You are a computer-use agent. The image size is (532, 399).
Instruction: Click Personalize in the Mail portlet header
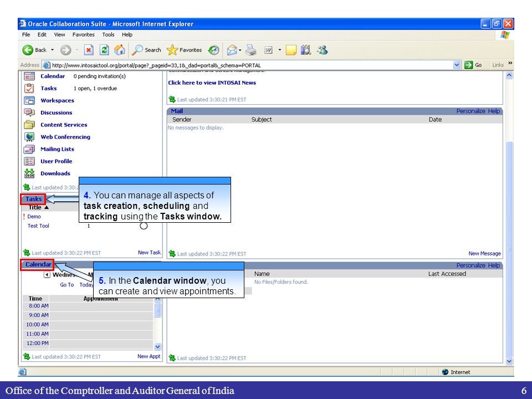point(470,111)
